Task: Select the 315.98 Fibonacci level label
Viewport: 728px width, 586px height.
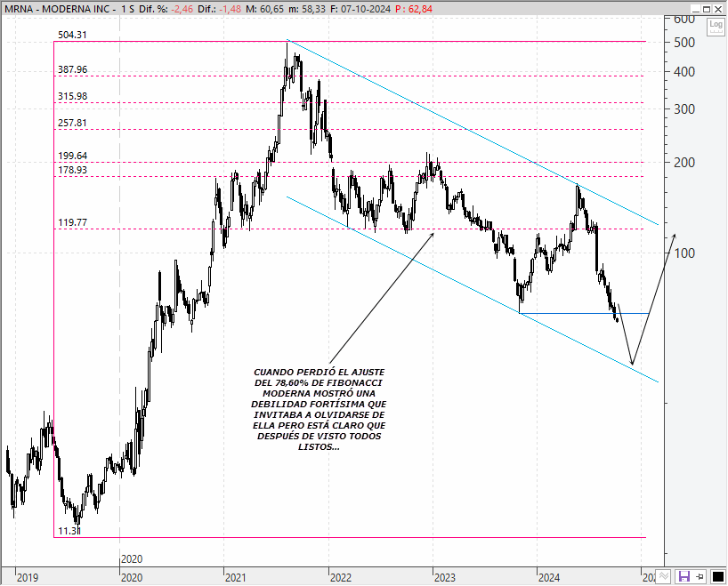Action: [x=72, y=96]
